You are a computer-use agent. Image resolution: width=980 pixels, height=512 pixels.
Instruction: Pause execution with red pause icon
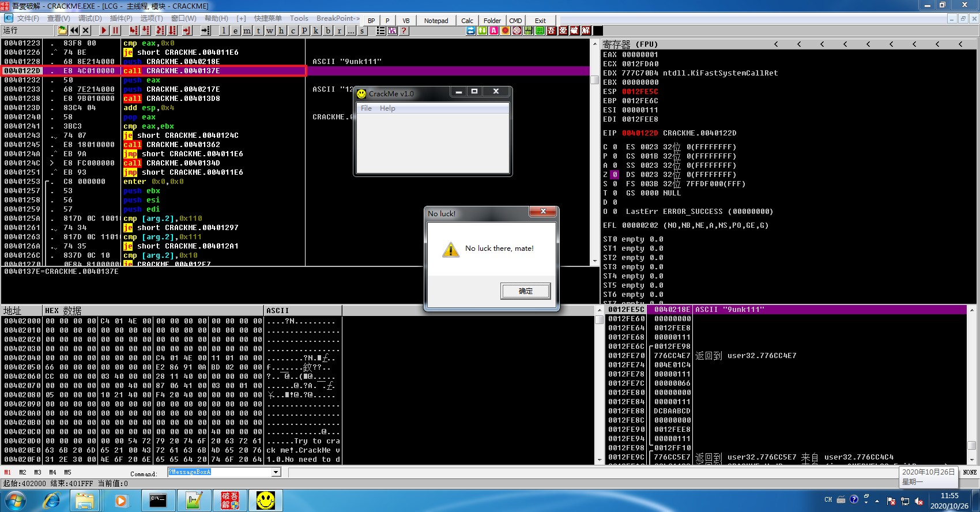(115, 31)
